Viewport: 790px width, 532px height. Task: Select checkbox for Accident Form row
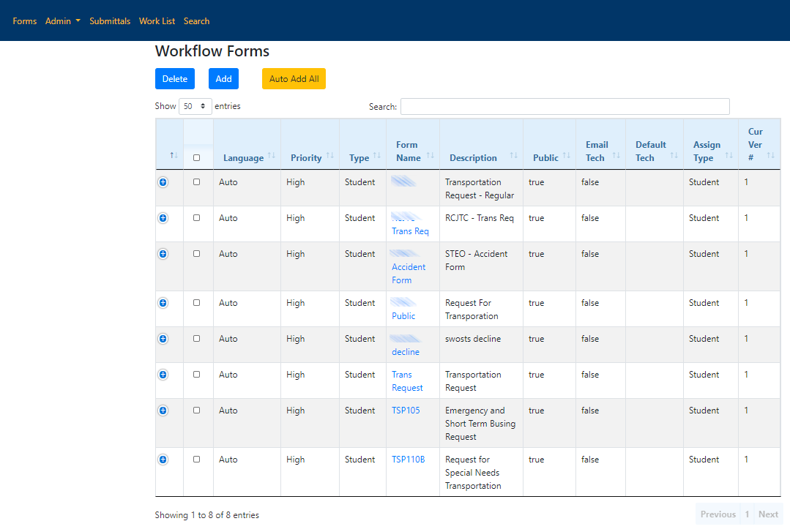tap(196, 254)
